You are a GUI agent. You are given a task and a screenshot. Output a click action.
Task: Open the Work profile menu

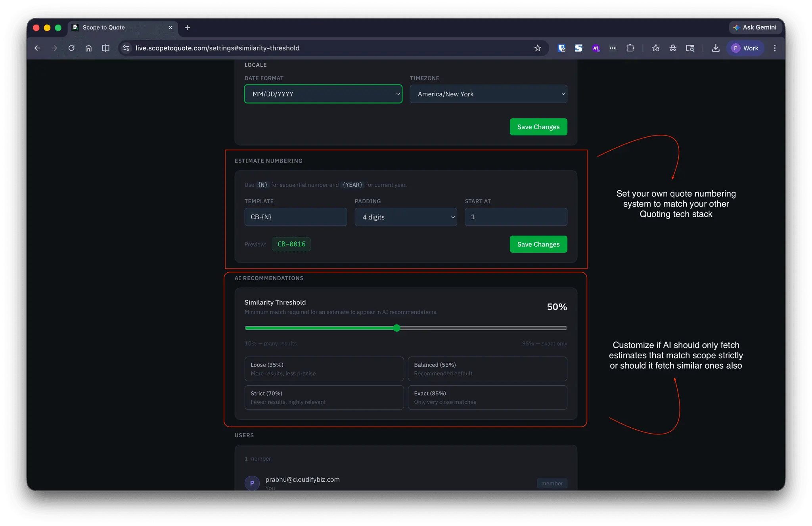pyautogui.click(x=745, y=48)
